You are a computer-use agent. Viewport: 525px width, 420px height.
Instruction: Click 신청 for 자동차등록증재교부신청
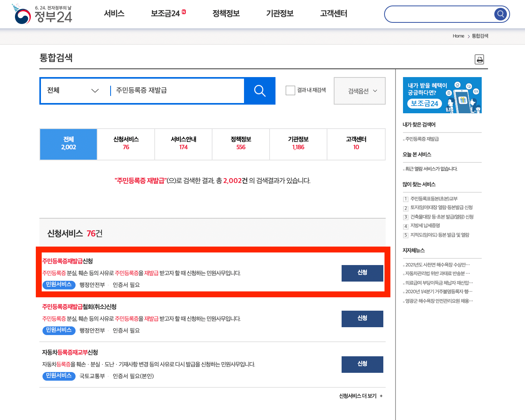click(x=362, y=364)
